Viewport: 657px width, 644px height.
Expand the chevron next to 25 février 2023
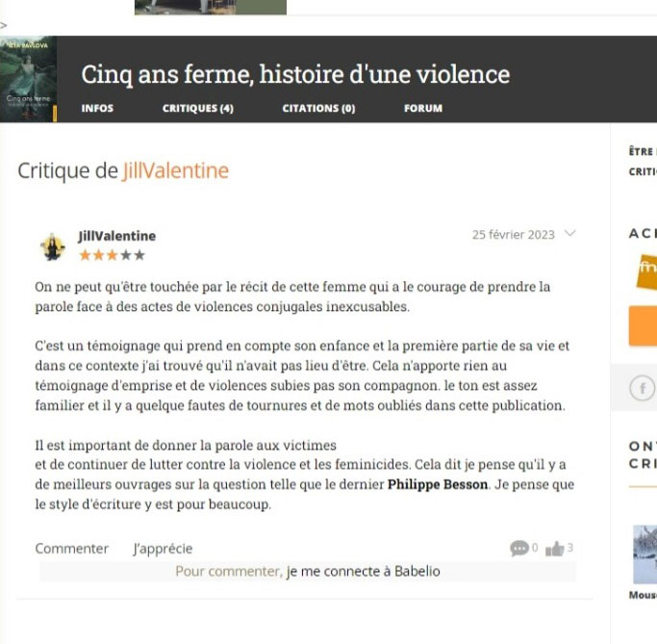[x=569, y=233]
